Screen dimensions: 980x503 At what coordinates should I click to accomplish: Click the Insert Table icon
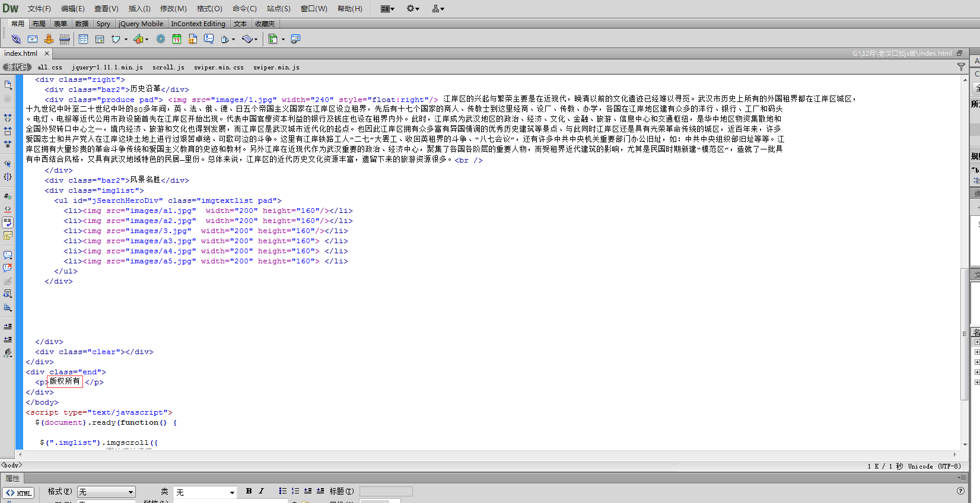tap(83, 39)
